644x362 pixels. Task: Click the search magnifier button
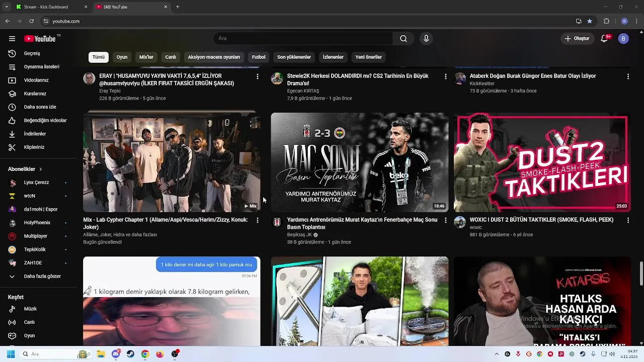[x=404, y=39]
